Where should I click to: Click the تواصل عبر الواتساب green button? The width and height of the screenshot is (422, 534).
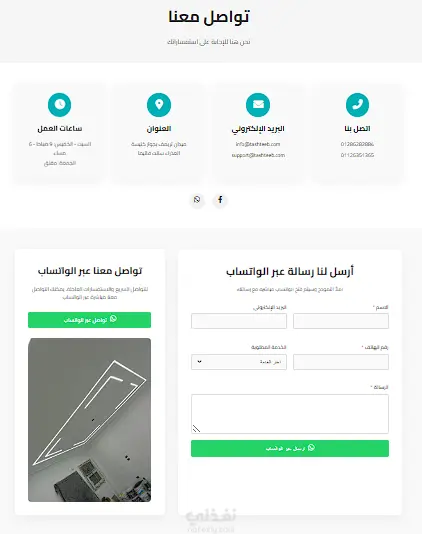89,320
